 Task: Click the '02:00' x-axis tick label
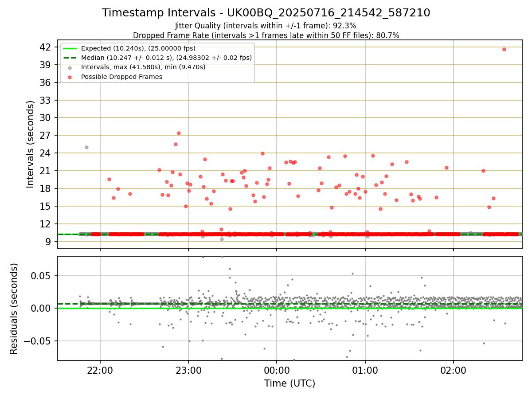click(454, 370)
